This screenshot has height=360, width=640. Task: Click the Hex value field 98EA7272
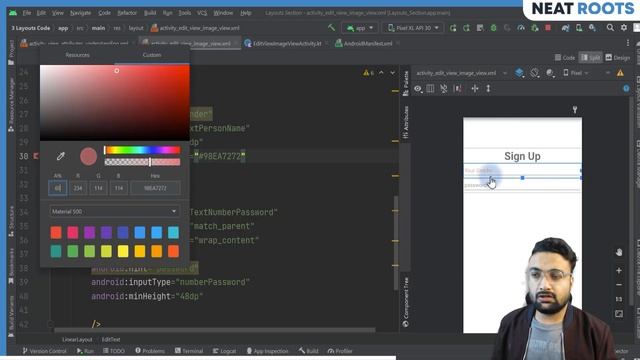pyautogui.click(x=155, y=188)
